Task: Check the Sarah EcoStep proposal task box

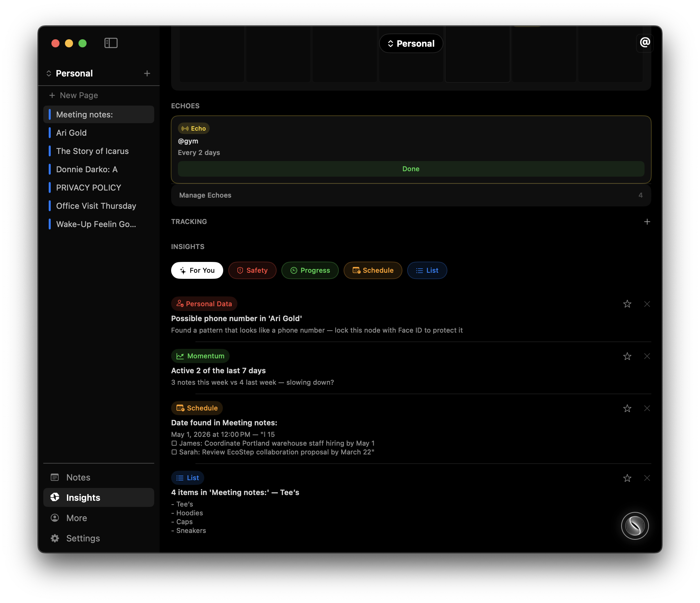Action: coord(174,452)
